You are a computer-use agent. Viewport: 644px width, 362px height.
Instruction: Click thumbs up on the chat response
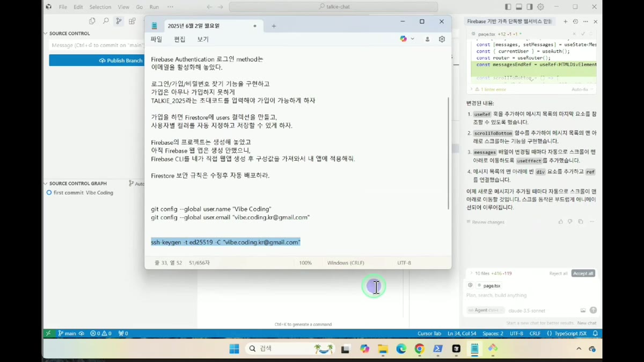(561, 221)
